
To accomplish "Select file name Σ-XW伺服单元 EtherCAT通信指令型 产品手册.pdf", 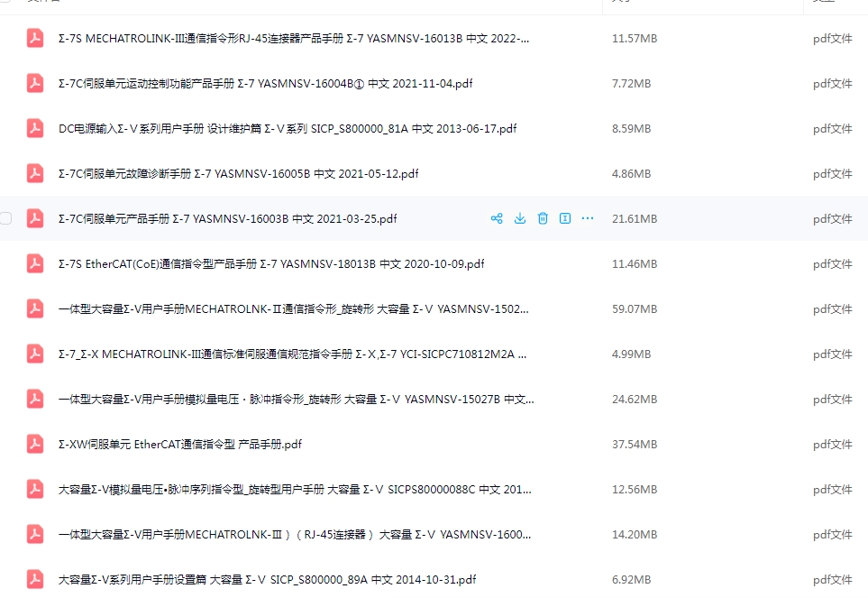I will tap(180, 444).
